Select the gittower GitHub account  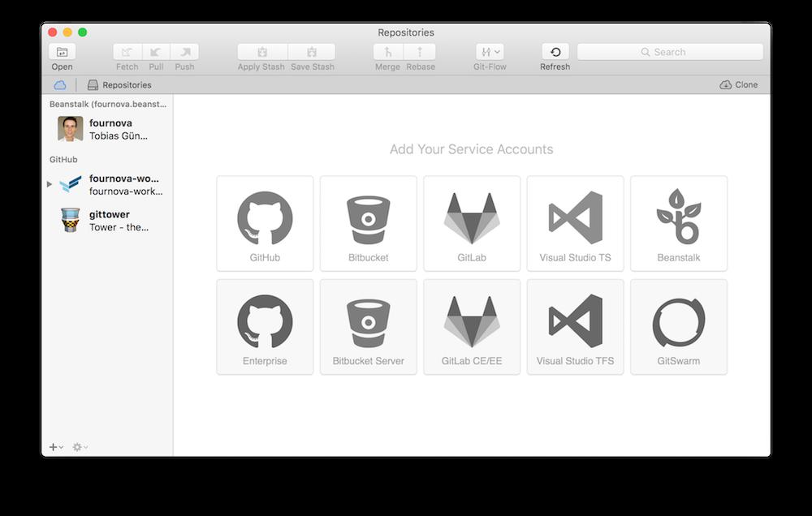(x=107, y=221)
